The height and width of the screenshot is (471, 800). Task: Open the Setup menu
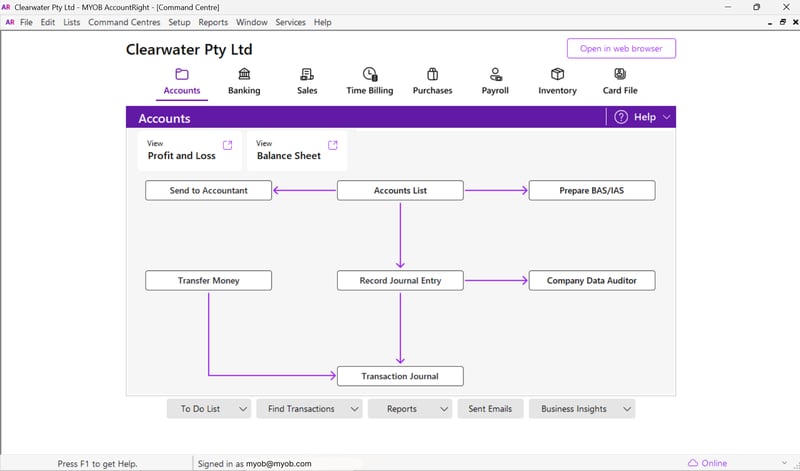[179, 22]
